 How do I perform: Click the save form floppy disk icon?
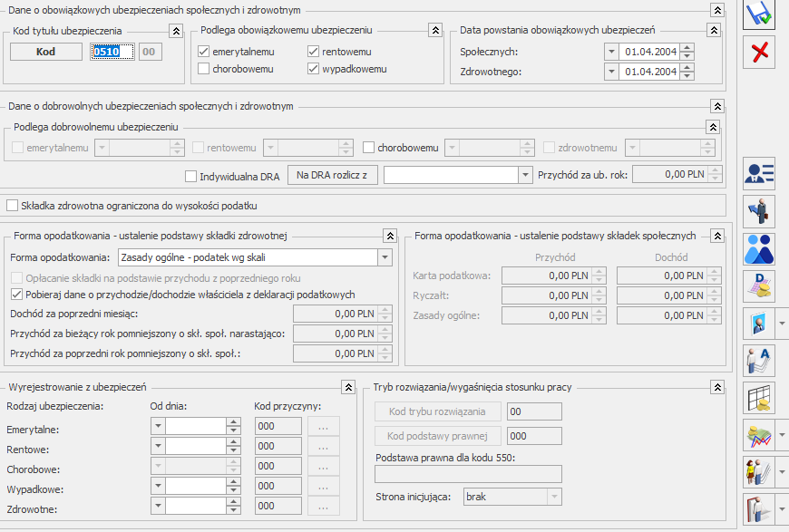tap(760, 15)
